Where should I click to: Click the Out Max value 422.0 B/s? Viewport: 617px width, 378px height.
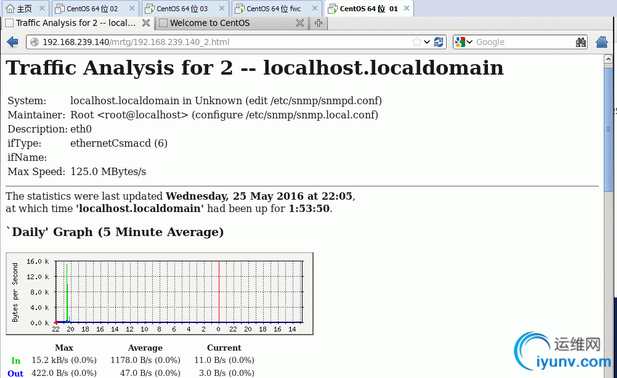[64, 372]
